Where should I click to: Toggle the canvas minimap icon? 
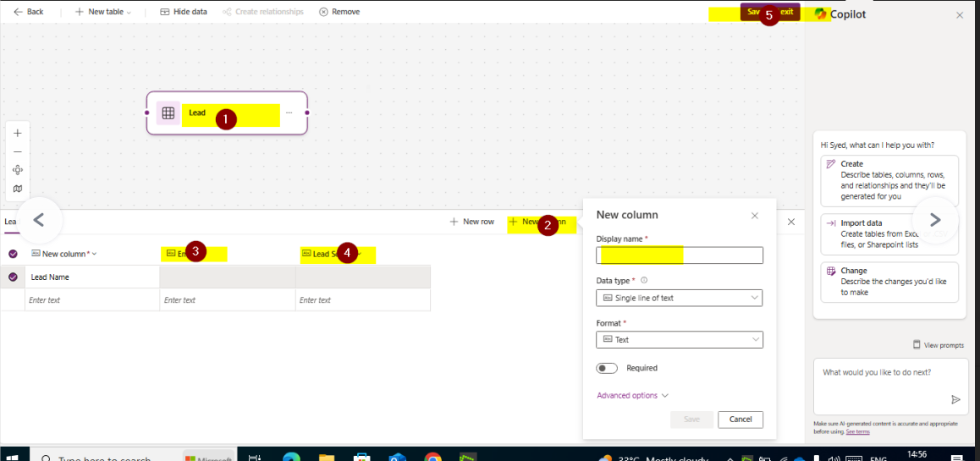[18, 189]
